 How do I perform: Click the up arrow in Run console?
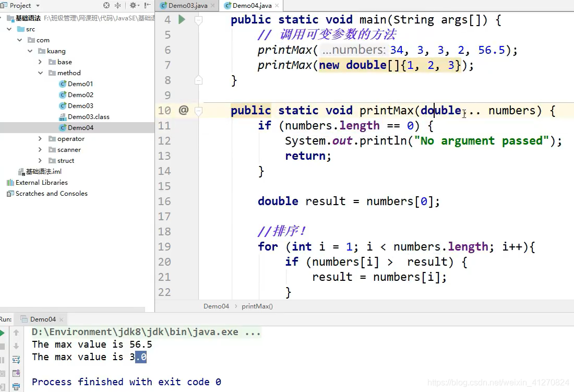point(16,332)
